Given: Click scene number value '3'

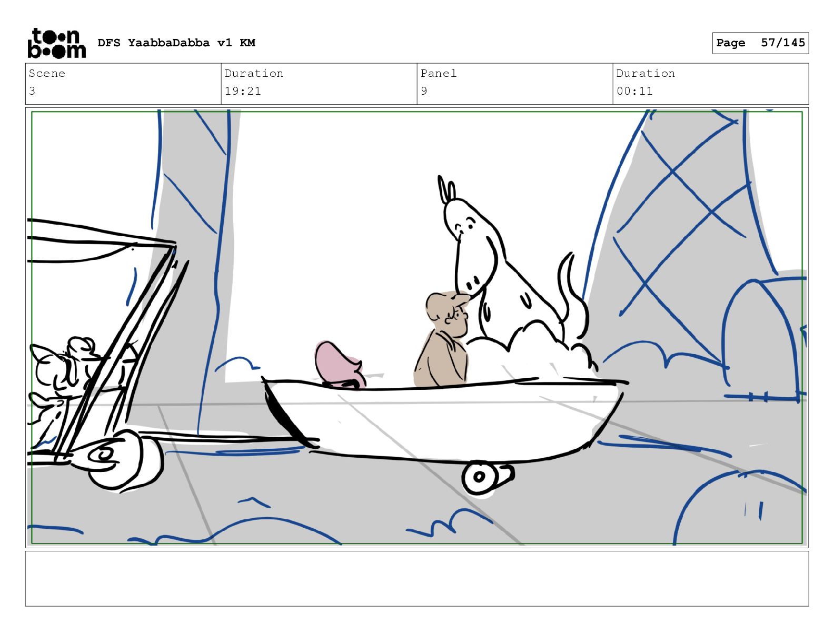Looking at the screenshot, I should pos(32,91).
